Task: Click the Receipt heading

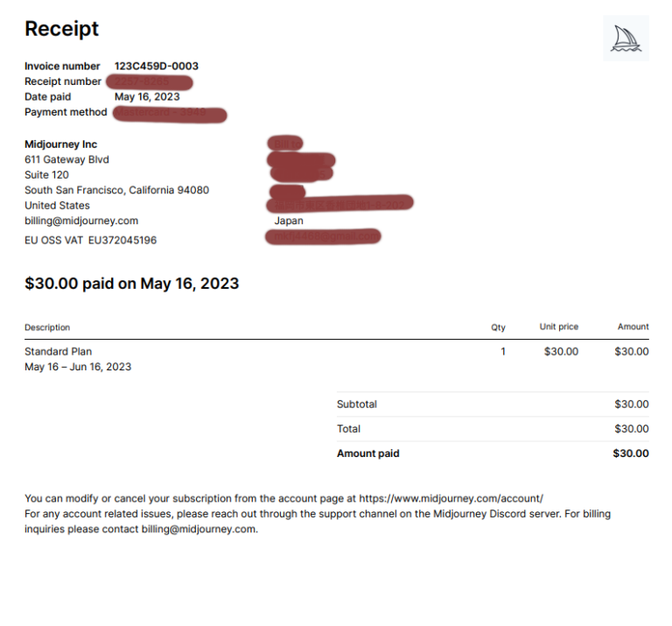Action: [62, 29]
